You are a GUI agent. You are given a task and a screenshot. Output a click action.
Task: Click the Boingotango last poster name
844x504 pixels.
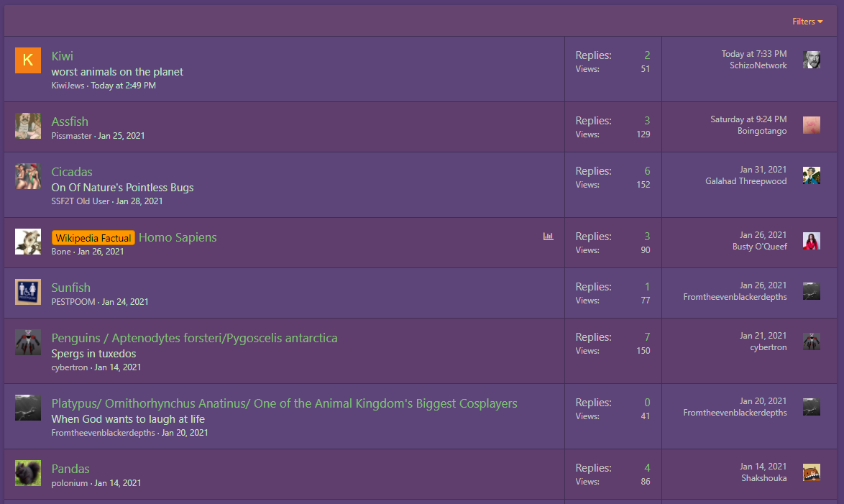[x=761, y=131]
